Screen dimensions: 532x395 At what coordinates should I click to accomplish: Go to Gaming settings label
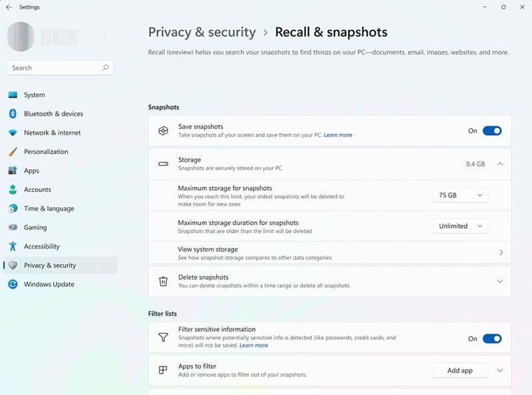35,227
